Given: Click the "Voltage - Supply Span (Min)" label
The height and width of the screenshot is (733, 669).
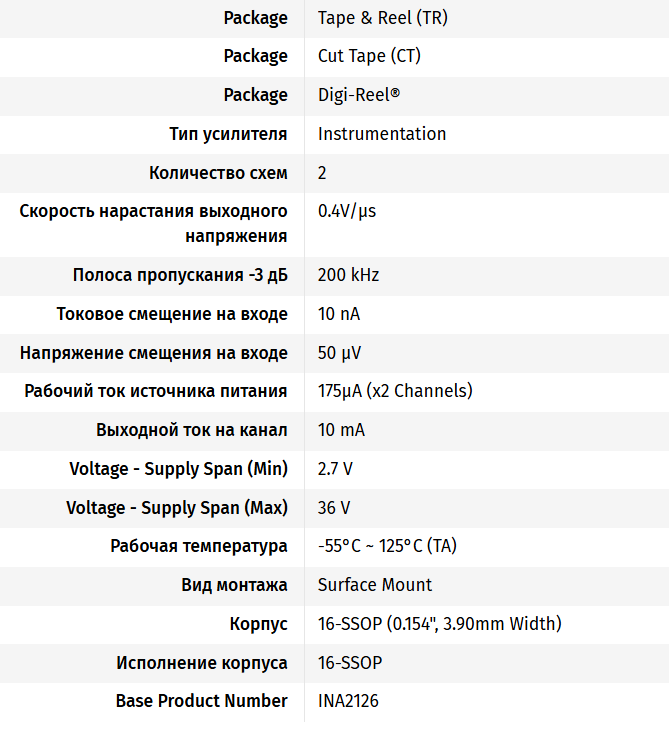Looking at the screenshot, I should point(178,469).
